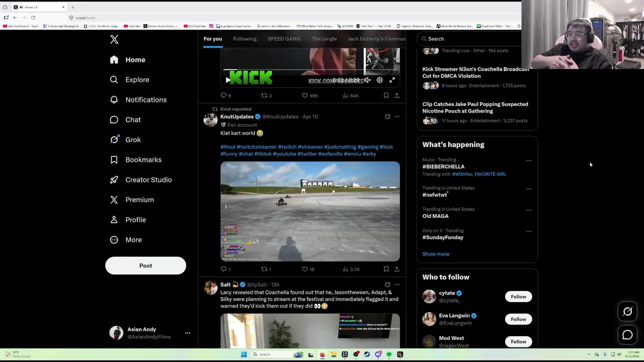The height and width of the screenshot is (362, 644).
Task: Like the post with 696 likes
Action: (x=309, y=96)
